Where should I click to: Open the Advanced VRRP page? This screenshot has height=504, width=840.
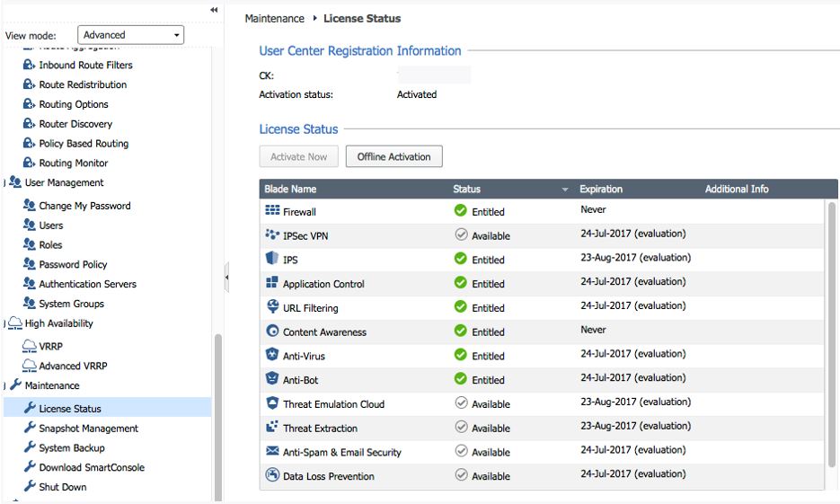point(72,366)
